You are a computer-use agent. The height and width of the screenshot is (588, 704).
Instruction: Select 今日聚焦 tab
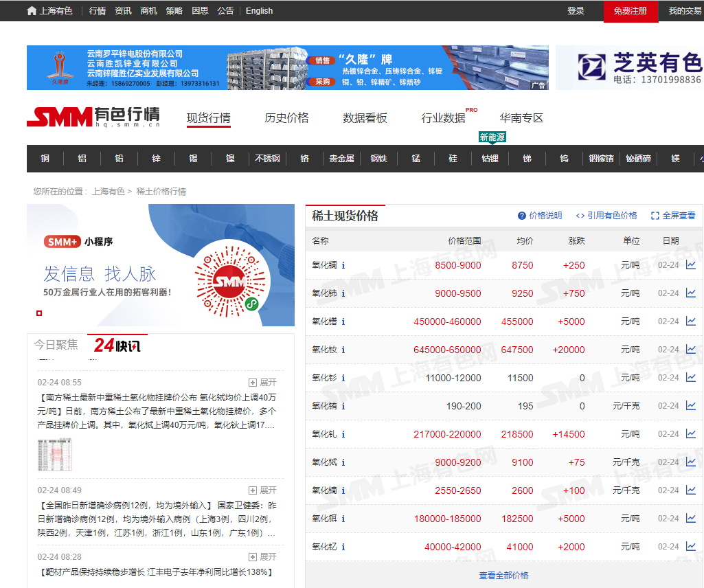click(x=56, y=345)
